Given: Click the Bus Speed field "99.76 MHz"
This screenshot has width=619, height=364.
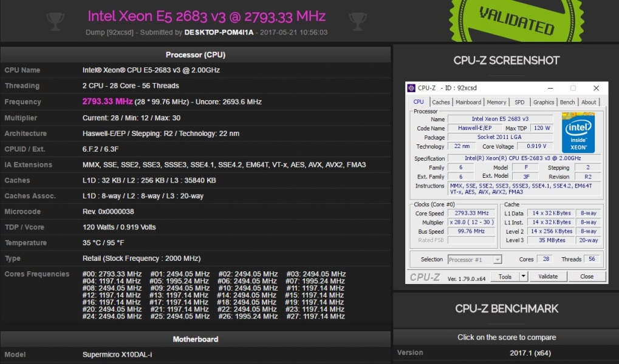Looking at the screenshot, I should coord(471,231).
